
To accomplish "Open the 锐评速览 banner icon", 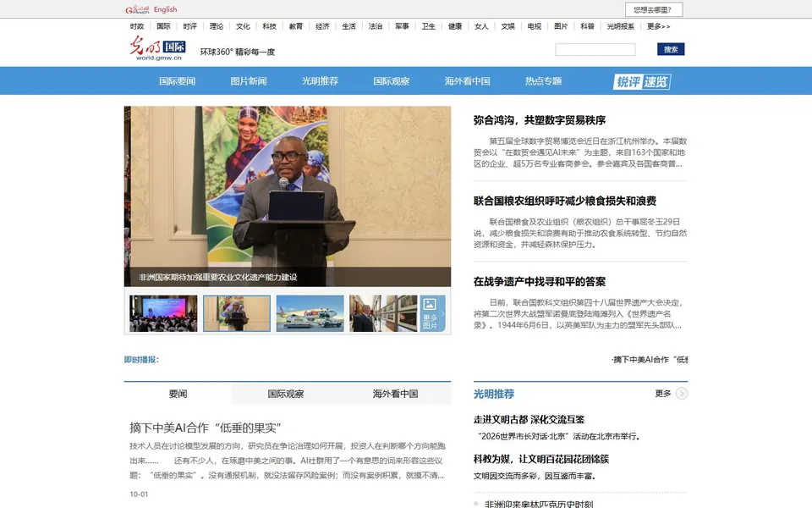I will coord(642,81).
